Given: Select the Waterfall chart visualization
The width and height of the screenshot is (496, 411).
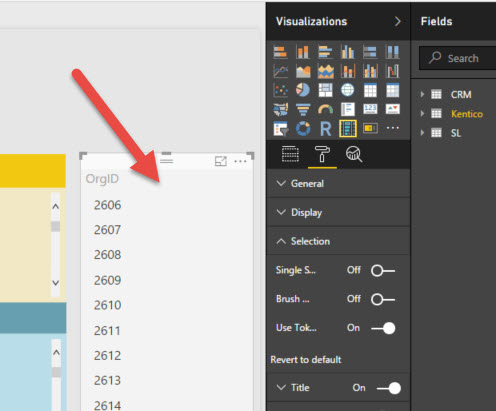Looking at the screenshot, I should coord(392,71).
